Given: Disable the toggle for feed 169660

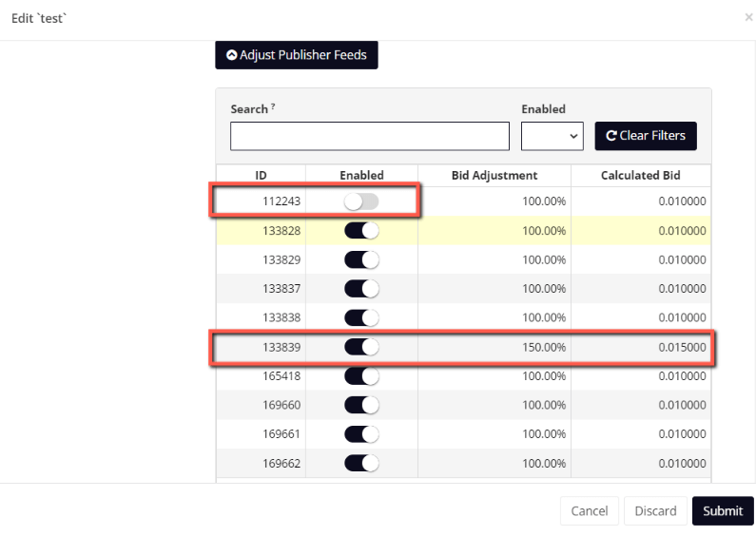Looking at the screenshot, I should tap(361, 405).
